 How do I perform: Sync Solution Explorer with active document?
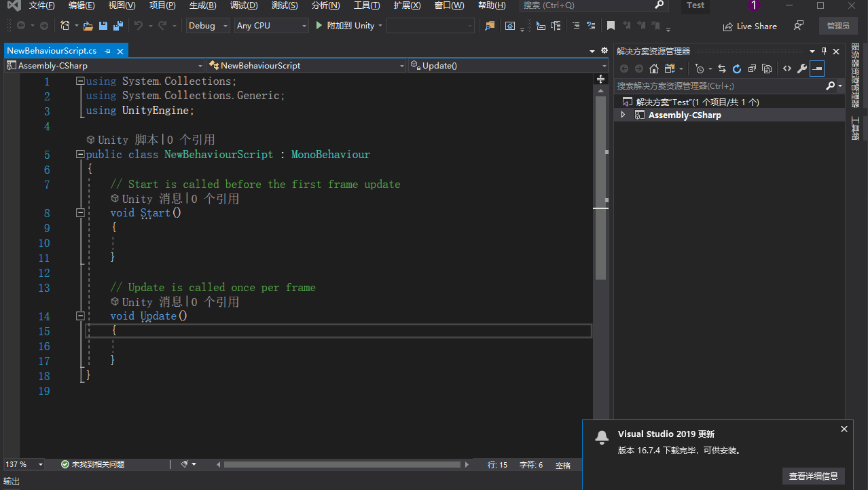(721, 68)
